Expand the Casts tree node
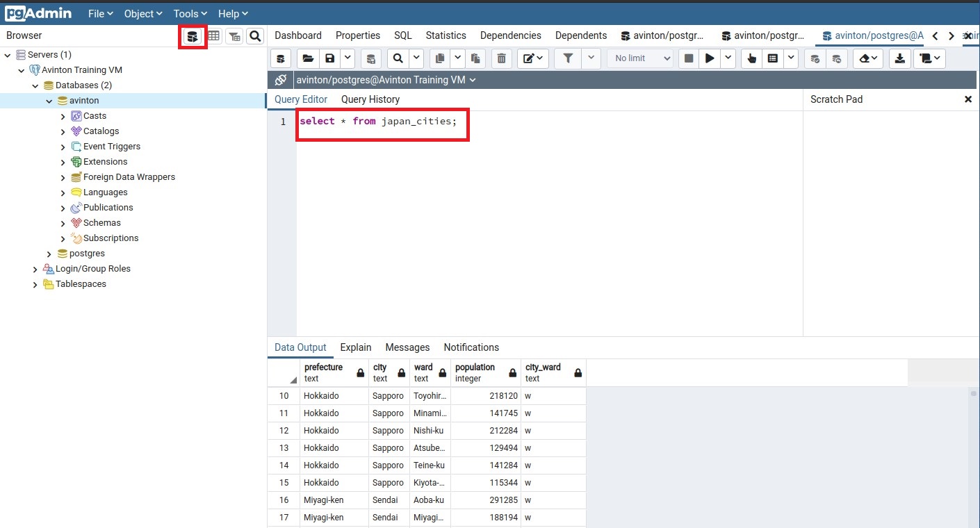Image resolution: width=980 pixels, height=528 pixels. tap(63, 116)
